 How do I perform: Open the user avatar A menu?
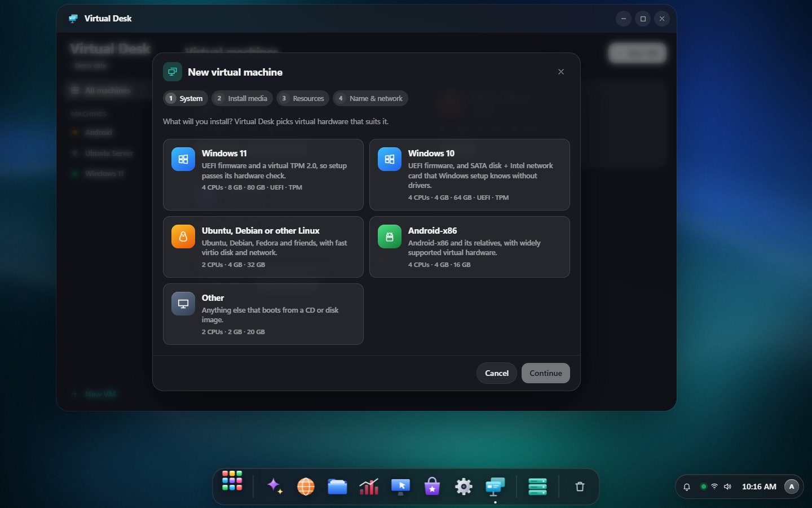[x=792, y=487]
